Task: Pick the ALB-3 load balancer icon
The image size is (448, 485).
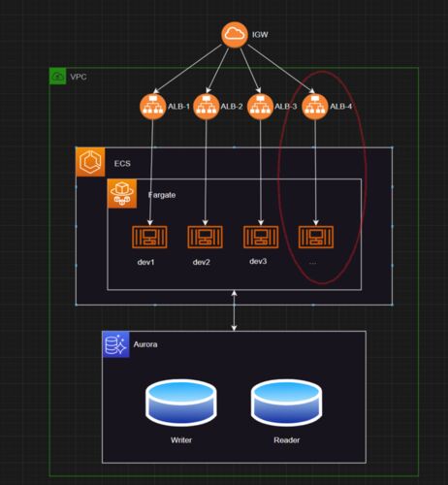Action: point(260,107)
